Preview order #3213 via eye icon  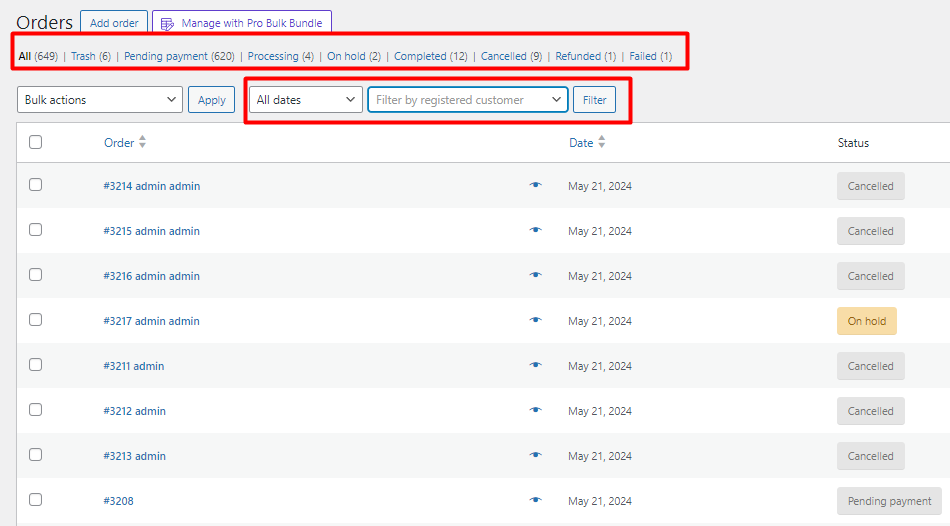(535, 455)
